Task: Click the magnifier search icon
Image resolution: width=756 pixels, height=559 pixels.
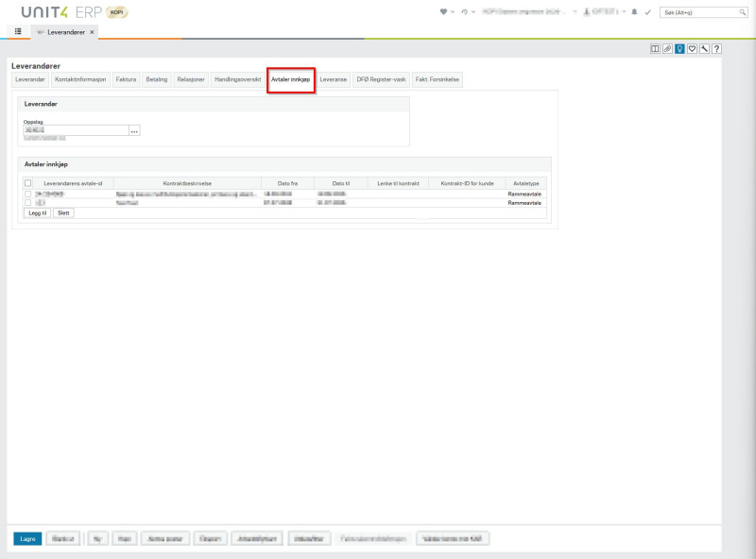Action: pyautogui.click(x=743, y=12)
